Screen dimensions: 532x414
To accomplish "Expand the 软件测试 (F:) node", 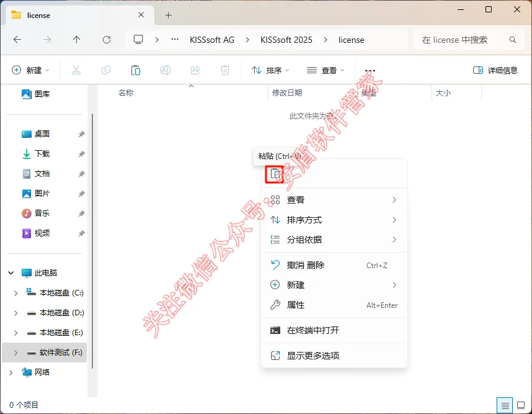I will pyautogui.click(x=16, y=353).
